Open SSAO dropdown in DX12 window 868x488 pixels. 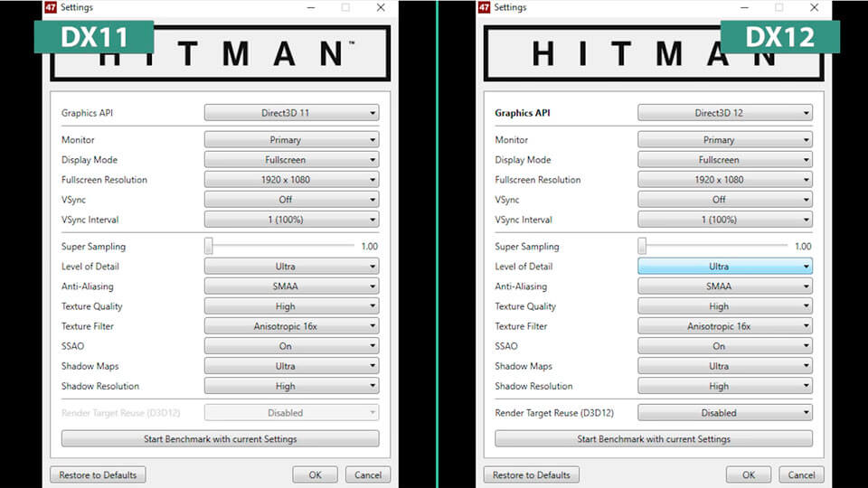725,346
